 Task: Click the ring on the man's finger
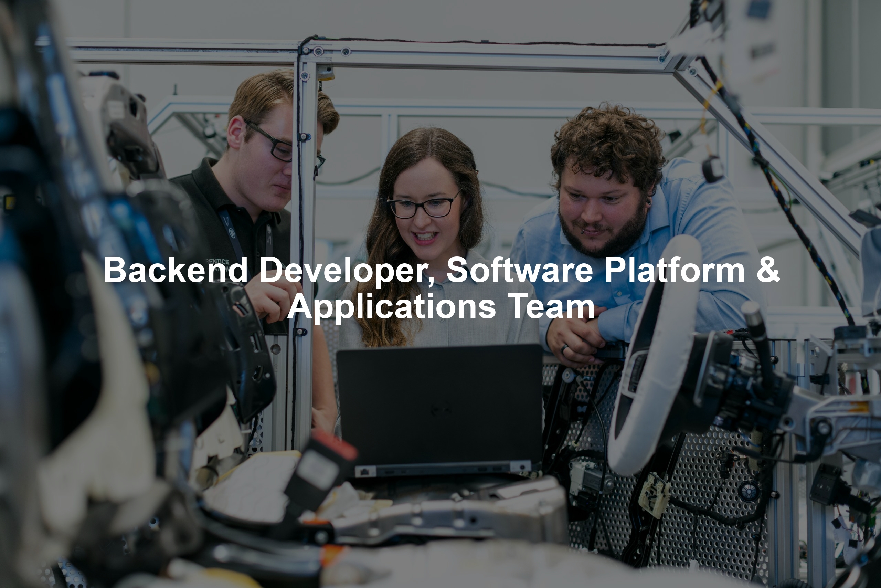[x=564, y=349]
